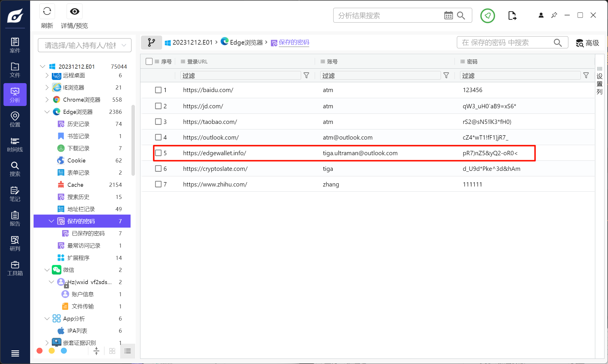Open the holder/examiner selection dropdown
This screenshot has width=608, height=364.
[85, 45]
